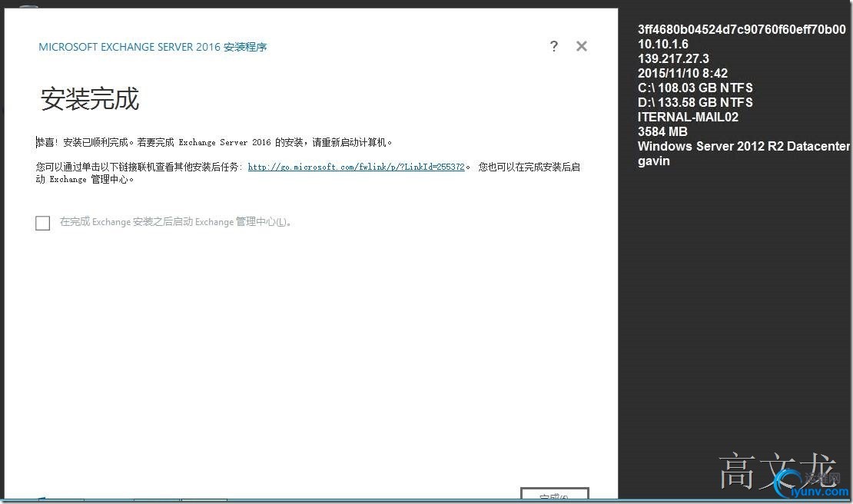Click the 恭喜! 安装已顺利完成 message line
Image resolution: width=853 pixels, height=504 pixels.
[x=214, y=142]
